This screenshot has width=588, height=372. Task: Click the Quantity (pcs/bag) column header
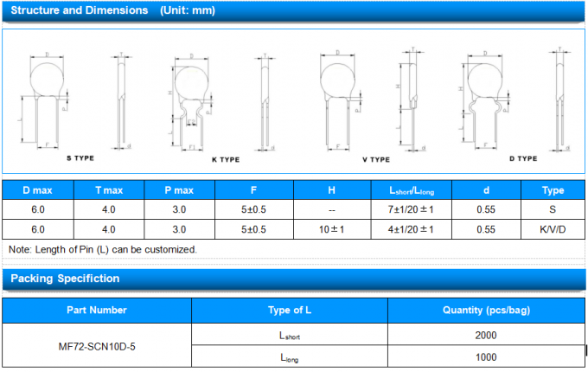click(486, 310)
